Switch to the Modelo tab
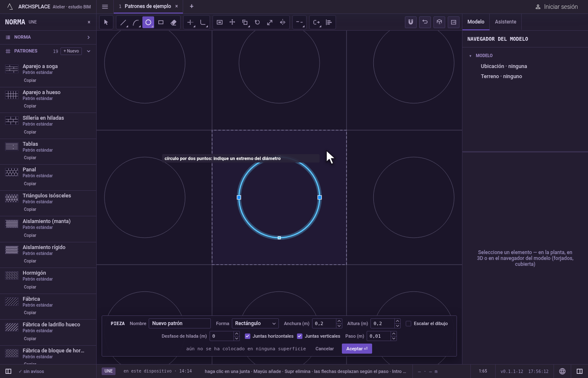Image resolution: width=588 pixels, height=378 pixels. pyautogui.click(x=476, y=22)
